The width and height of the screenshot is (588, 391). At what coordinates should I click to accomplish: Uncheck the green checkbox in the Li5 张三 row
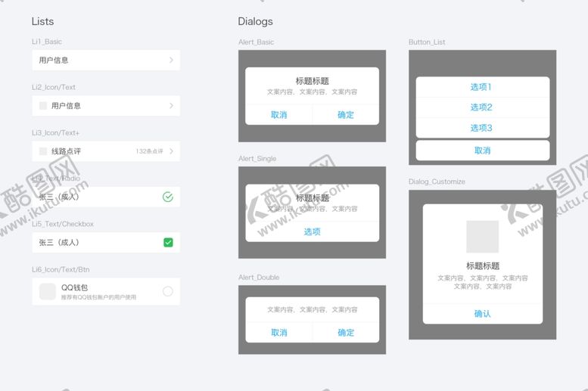[x=168, y=243]
